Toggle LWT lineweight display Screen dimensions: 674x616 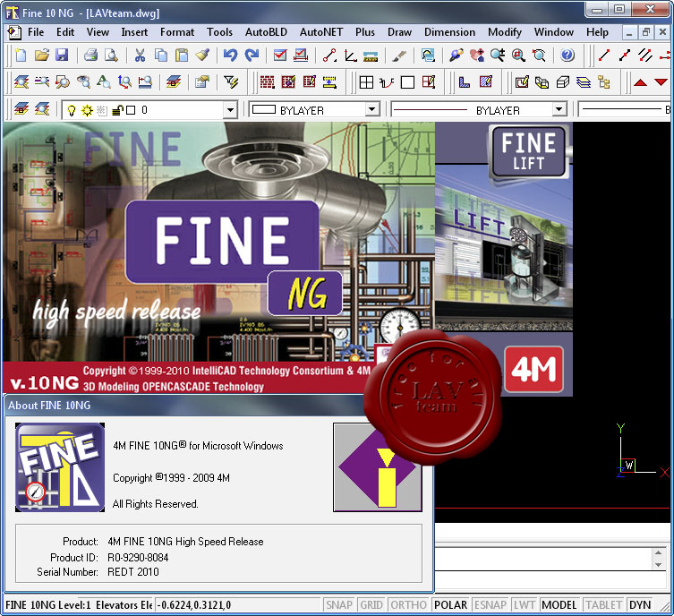point(525,605)
